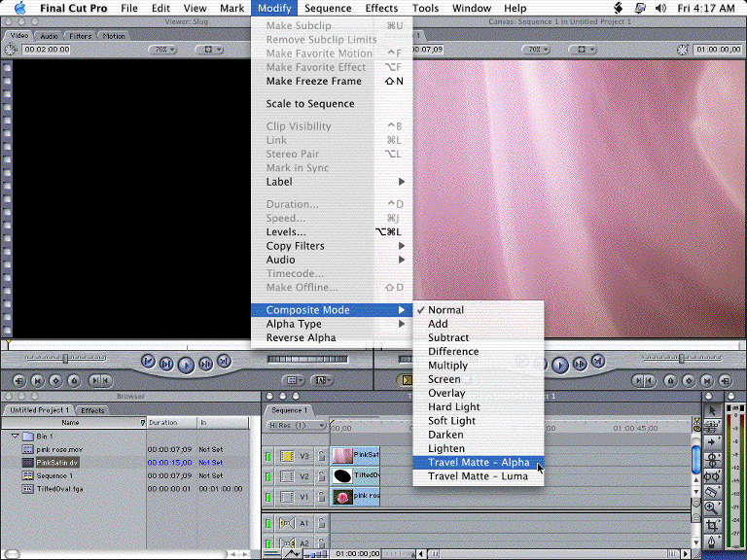Screen dimensions: 747x560
Task: Go to previous edit in Viewer
Action: [x=148, y=362]
